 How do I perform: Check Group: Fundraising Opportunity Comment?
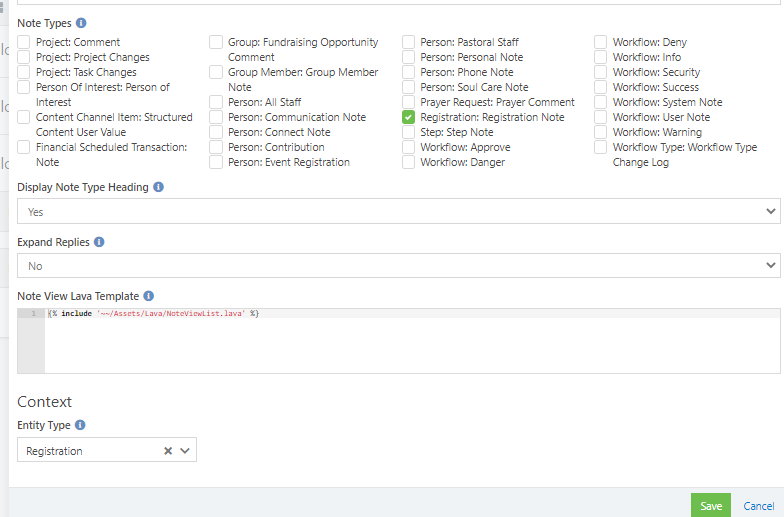(216, 42)
